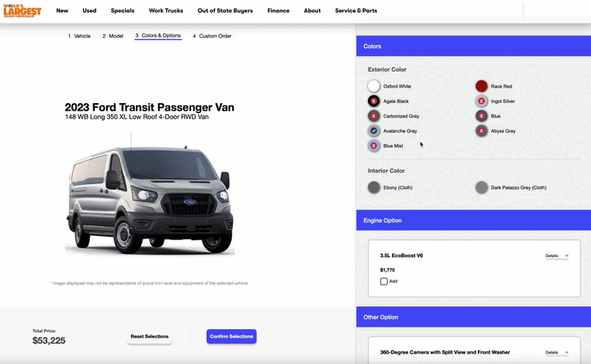The height and width of the screenshot is (364, 591).
Task: Click the World's Largest dealer logo
Action: point(22,11)
